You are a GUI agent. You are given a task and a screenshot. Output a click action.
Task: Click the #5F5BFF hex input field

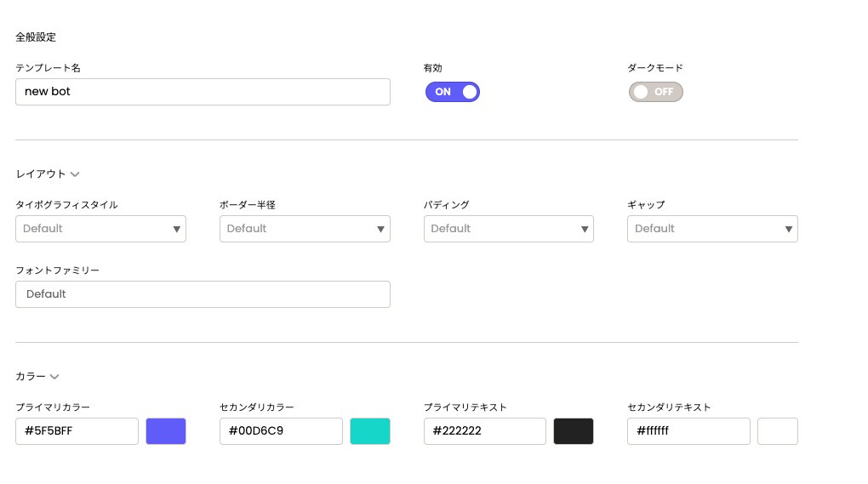pos(77,431)
